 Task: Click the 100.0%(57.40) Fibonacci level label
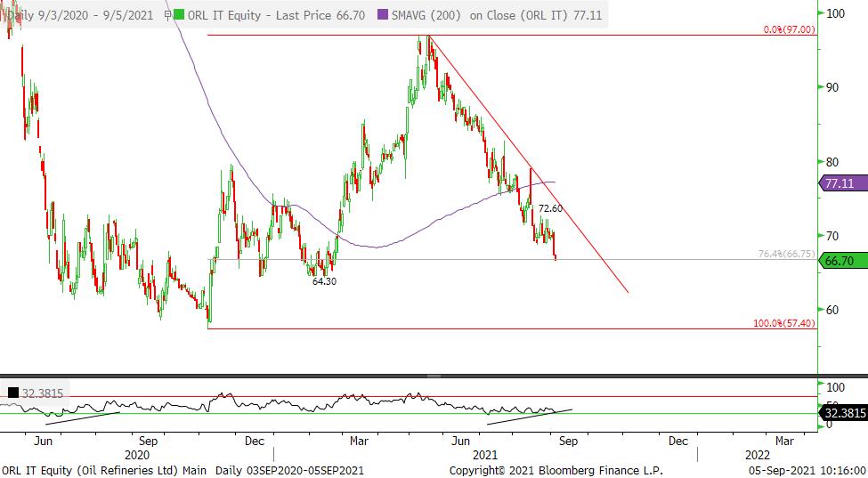tap(785, 323)
